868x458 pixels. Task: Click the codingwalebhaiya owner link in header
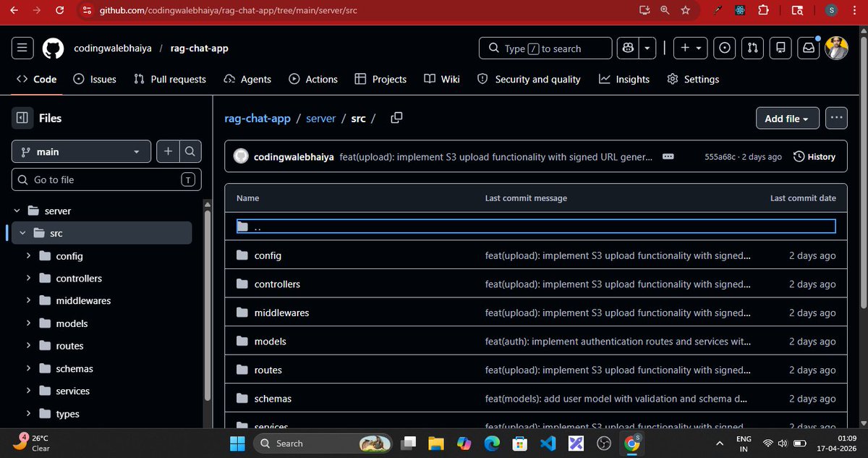[111, 48]
